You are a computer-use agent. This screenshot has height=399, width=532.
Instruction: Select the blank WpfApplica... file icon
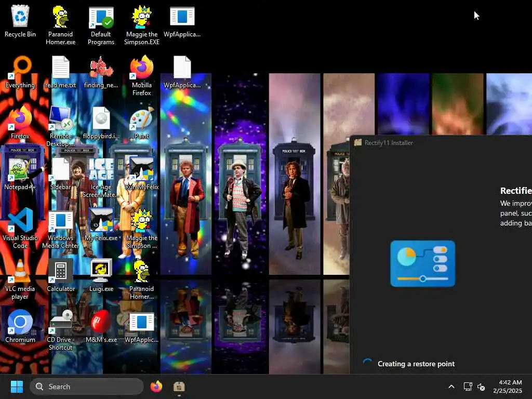pyautogui.click(x=182, y=72)
